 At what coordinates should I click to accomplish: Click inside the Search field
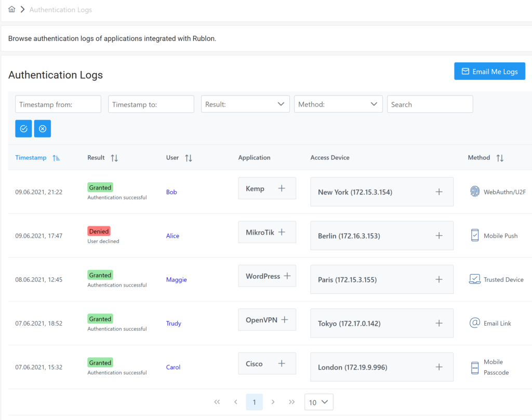tap(430, 104)
